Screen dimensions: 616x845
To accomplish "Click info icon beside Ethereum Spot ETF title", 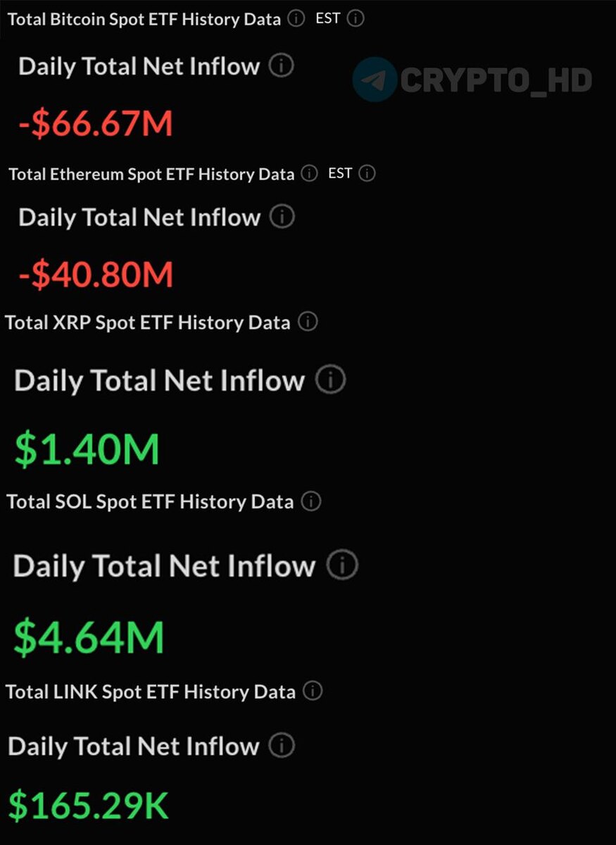I will click(x=309, y=173).
